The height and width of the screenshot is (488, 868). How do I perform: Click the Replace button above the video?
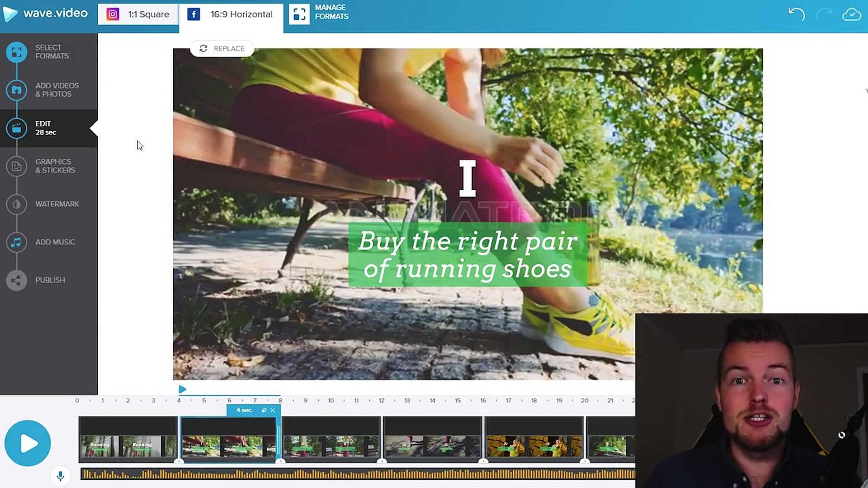222,48
